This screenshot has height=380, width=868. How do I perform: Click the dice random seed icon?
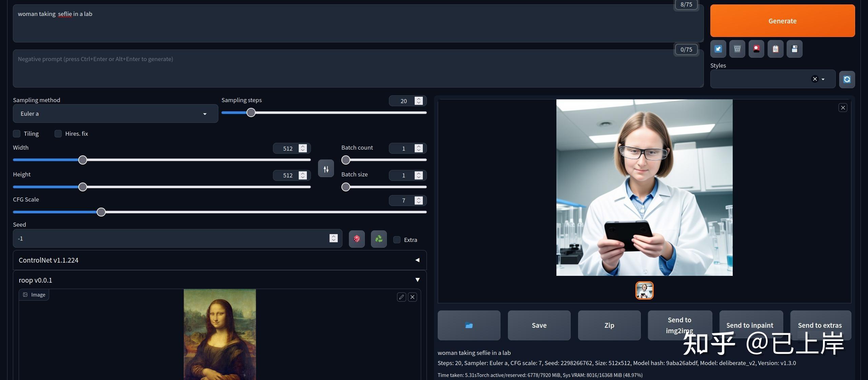(357, 239)
